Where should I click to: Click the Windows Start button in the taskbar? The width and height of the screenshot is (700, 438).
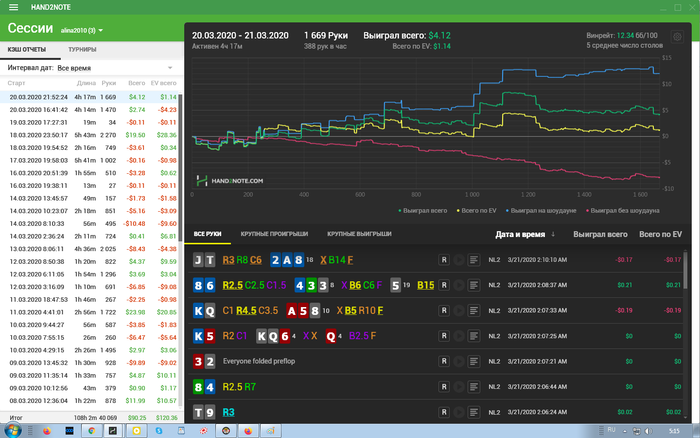coord(14,429)
